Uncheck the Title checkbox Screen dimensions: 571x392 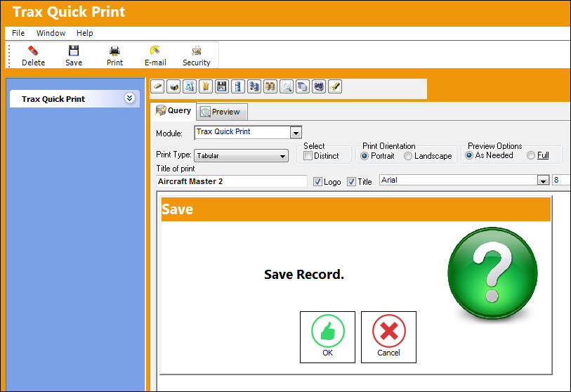pyautogui.click(x=351, y=181)
